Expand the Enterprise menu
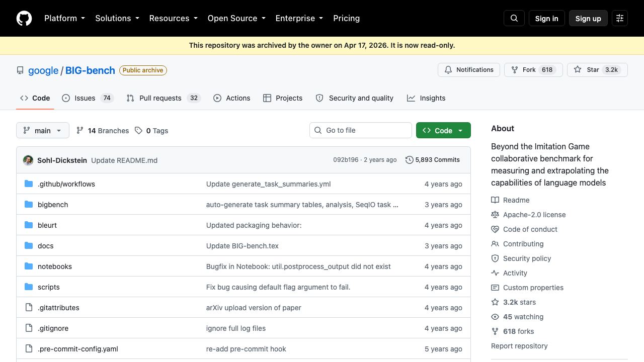 299,18
